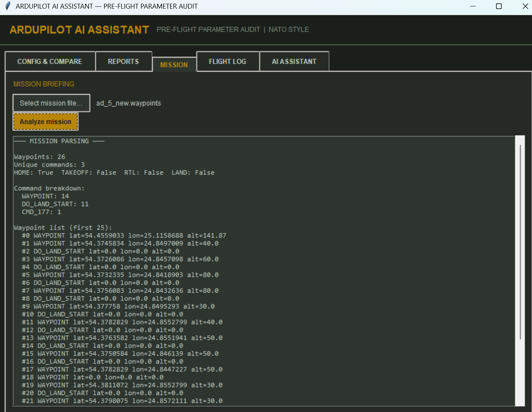The height and width of the screenshot is (412, 532).
Task: Switch to the CONFIG & COMPARE tab
Action: point(50,61)
